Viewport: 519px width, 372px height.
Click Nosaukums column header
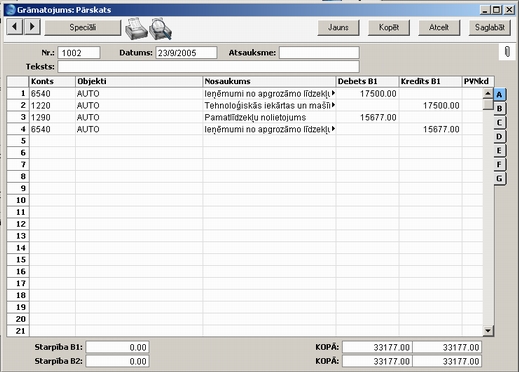tap(269, 81)
